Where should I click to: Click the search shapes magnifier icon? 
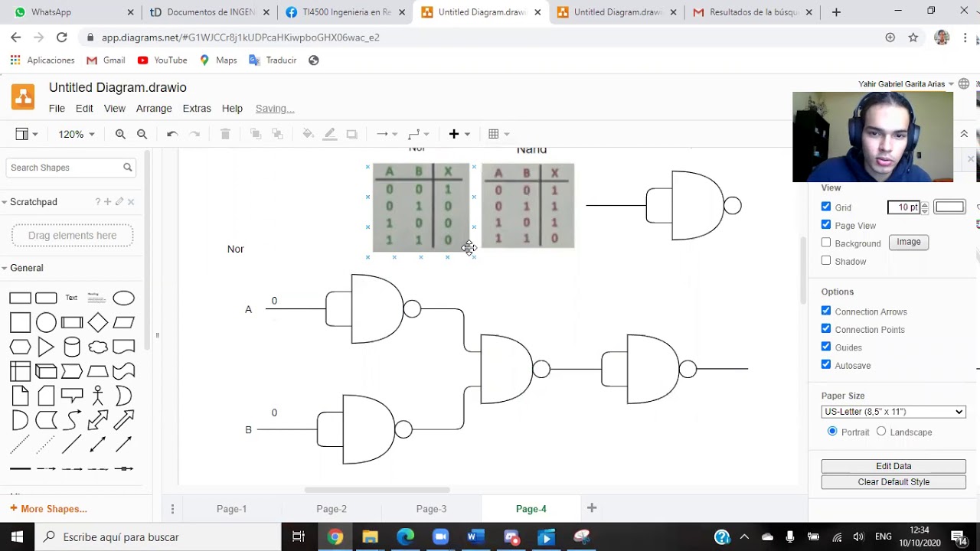click(128, 168)
